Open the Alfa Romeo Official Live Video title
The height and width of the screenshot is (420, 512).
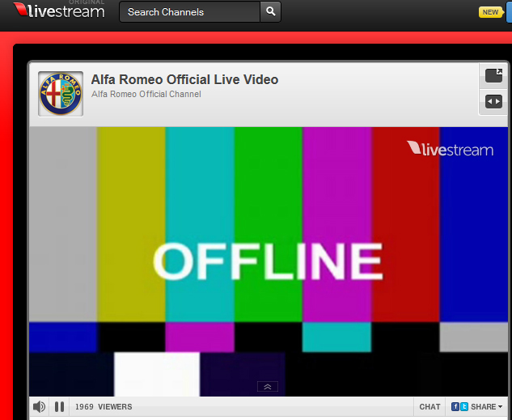click(184, 79)
